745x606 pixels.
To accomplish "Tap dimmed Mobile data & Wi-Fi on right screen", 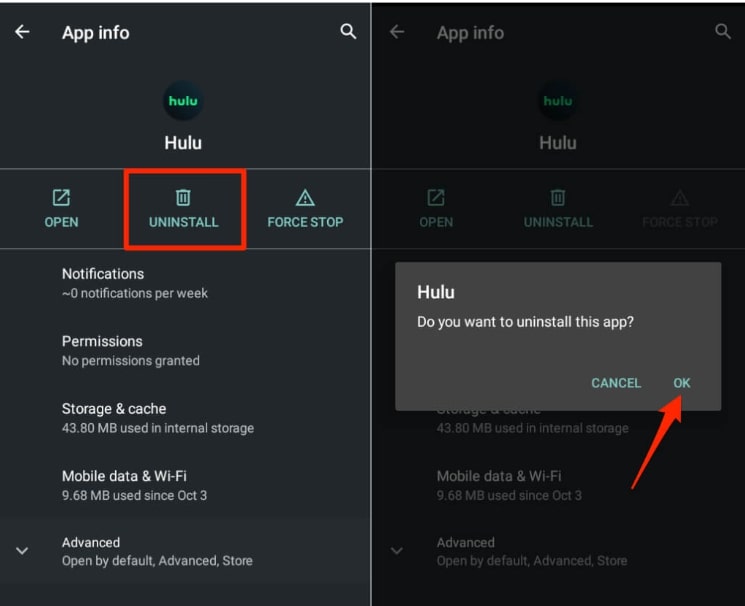I will (558, 485).
